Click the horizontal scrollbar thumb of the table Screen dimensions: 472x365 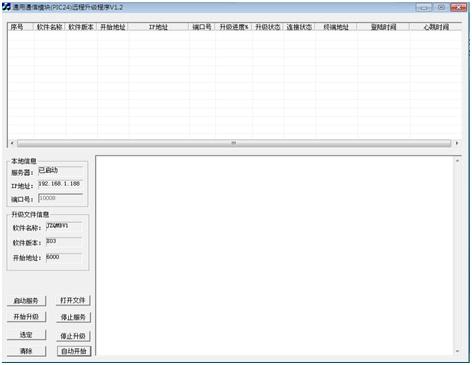click(x=234, y=143)
